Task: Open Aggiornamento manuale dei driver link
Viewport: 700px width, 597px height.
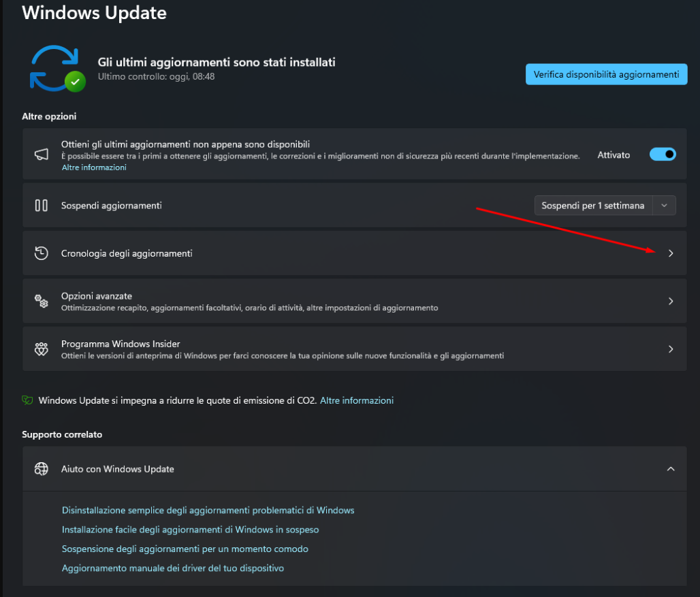Action: 172,568
